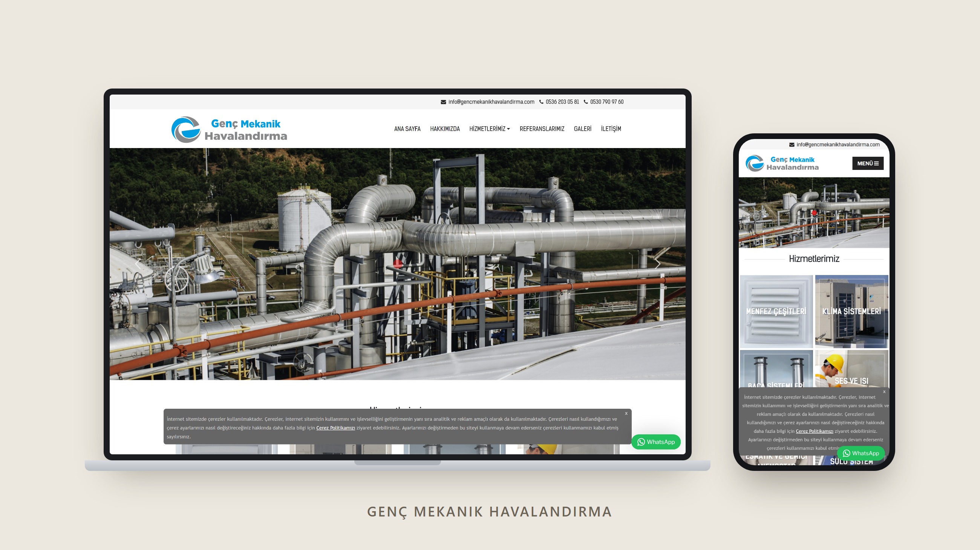
Task: Open the MENFEZ ÇEŞİTLERİ service tile
Action: coord(776,311)
